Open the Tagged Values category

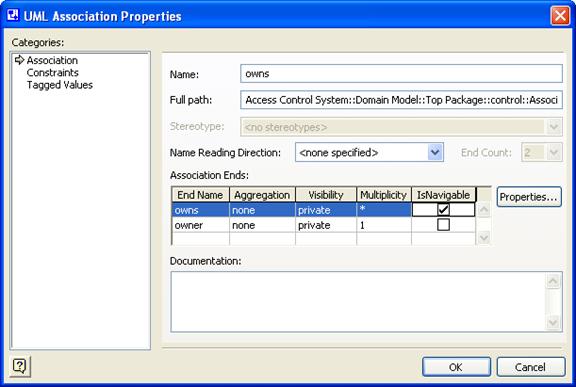[60, 85]
